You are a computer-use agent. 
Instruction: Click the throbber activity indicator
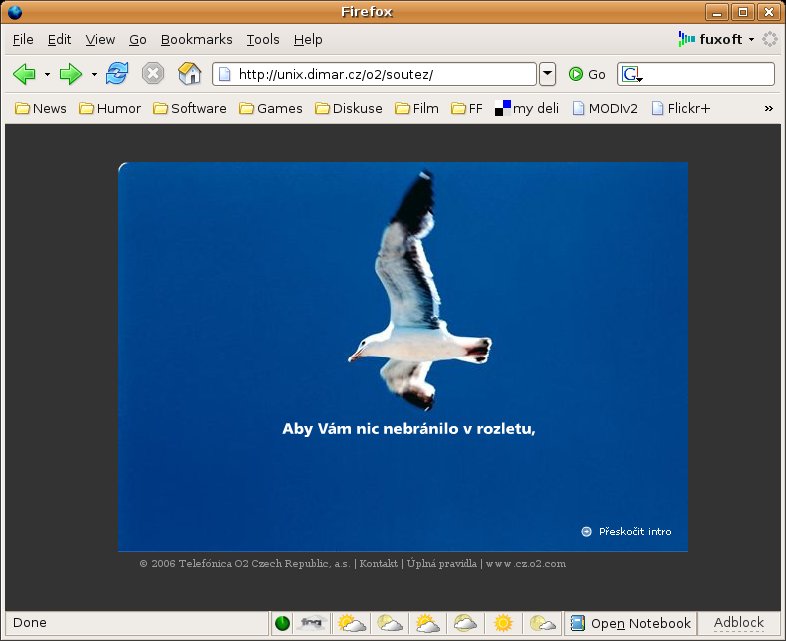pyautogui.click(x=769, y=39)
